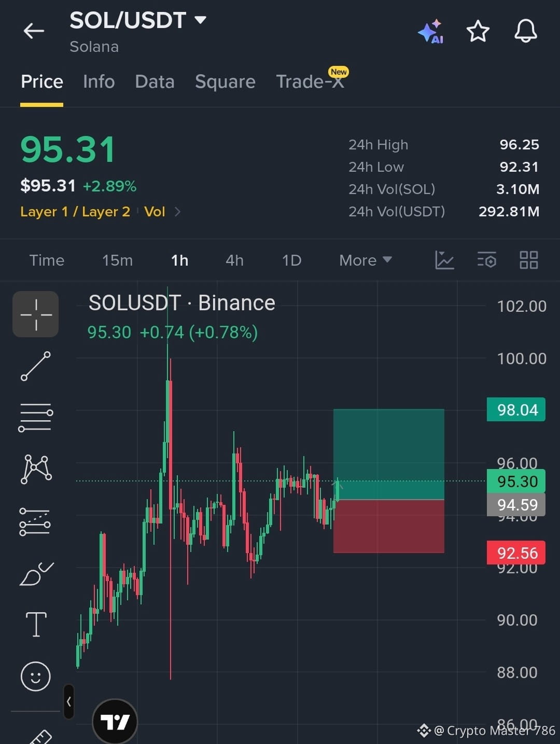This screenshot has width=560, height=744.
Task: Click the 95.30 current price label
Action: coord(516,481)
